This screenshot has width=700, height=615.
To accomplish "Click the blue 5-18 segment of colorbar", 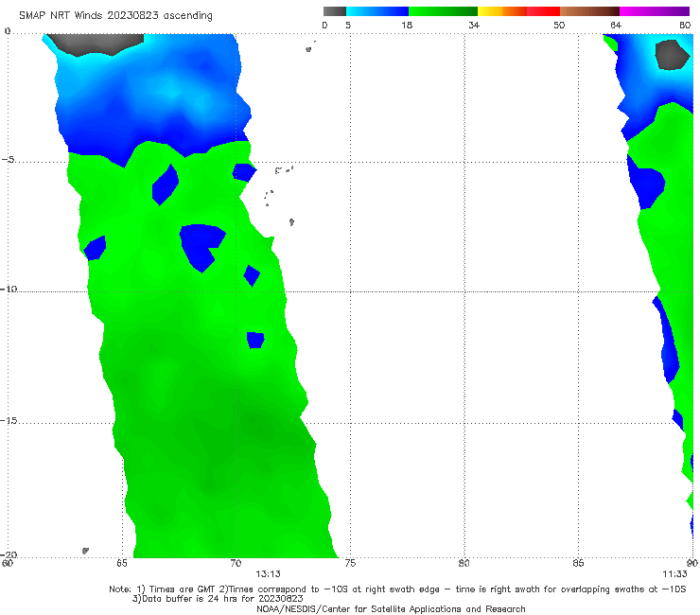I will tap(377, 11).
